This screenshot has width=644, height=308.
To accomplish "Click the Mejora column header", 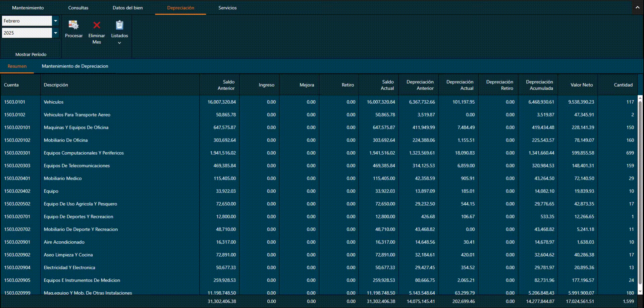I will coord(299,85).
